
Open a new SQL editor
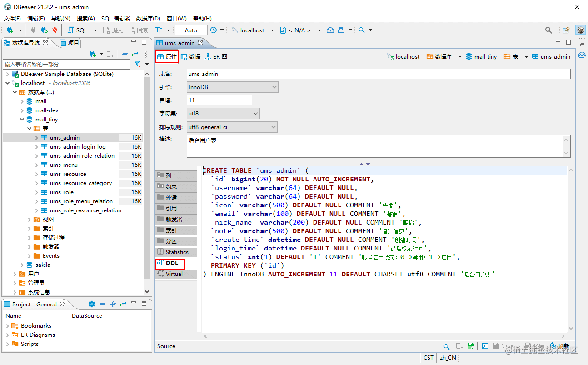point(78,30)
